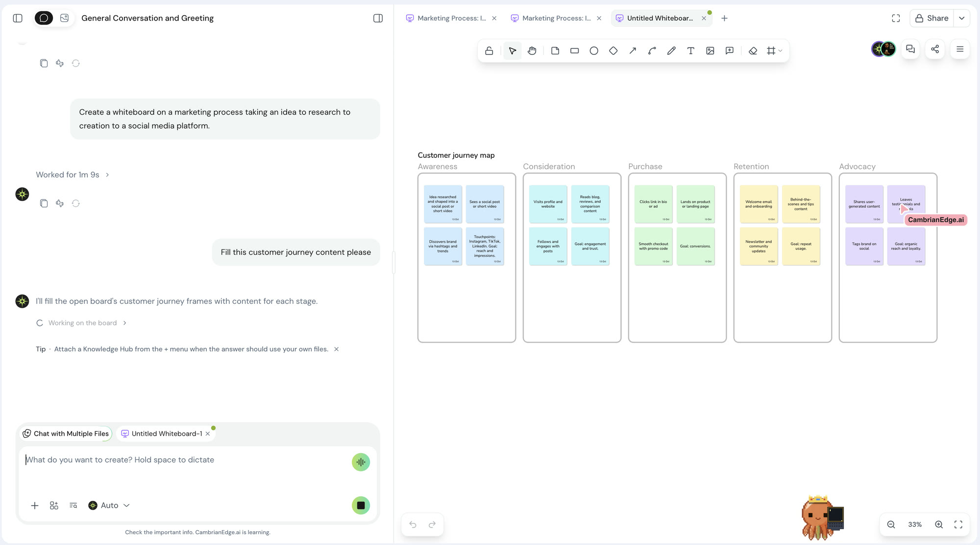This screenshot has height=545, width=980.
Task: Dismiss the Knowledge Hub tip
Action: point(336,349)
